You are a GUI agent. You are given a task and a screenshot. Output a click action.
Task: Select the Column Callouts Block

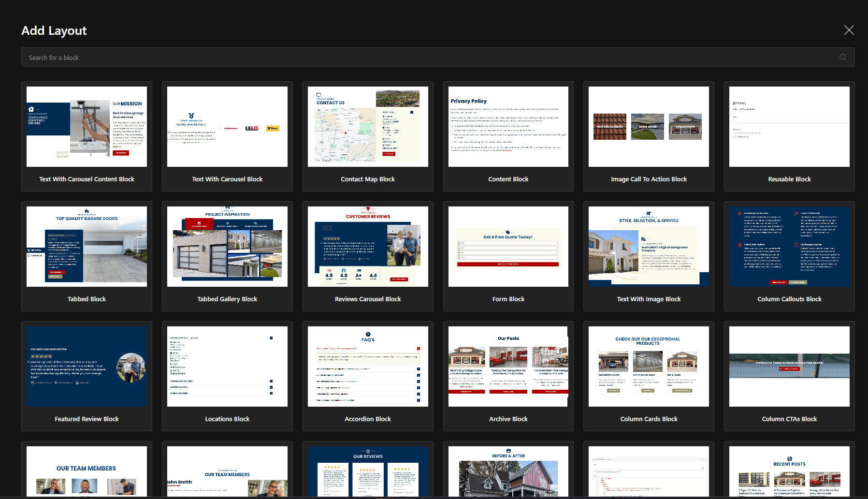pos(789,256)
